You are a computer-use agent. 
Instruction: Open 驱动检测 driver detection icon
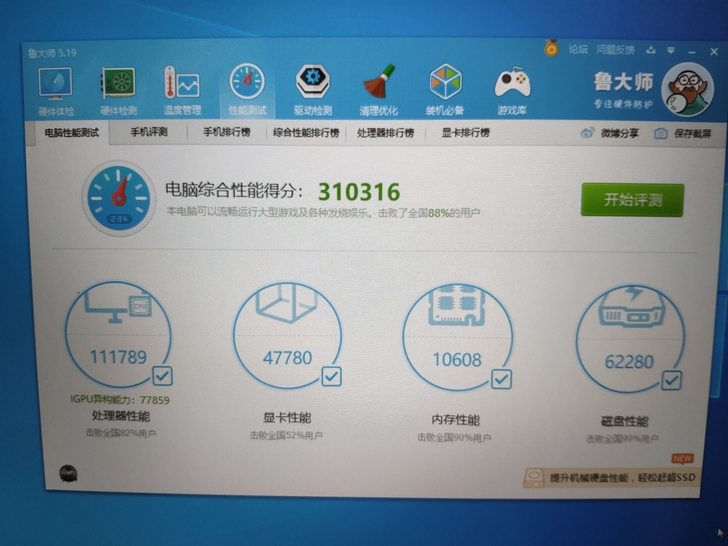(x=313, y=90)
